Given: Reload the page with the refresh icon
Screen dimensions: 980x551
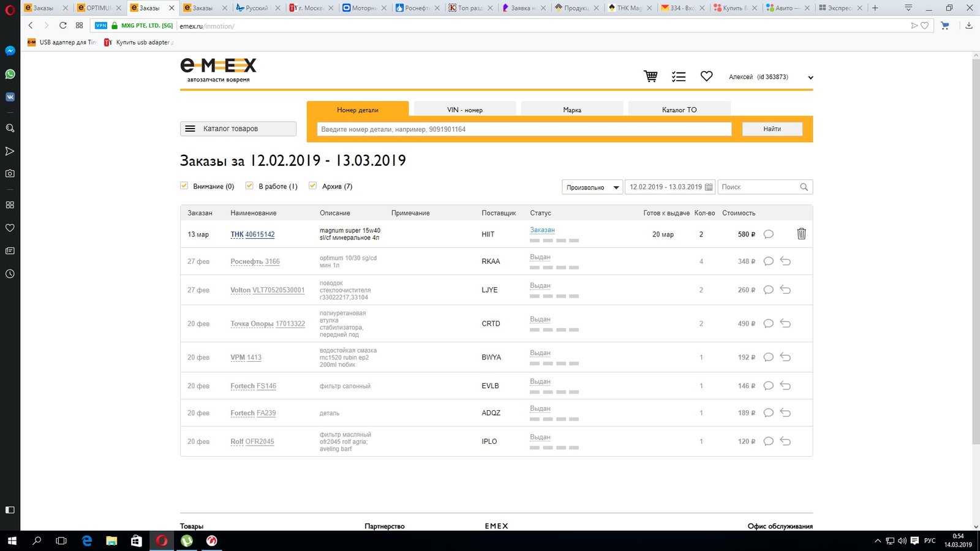Looking at the screenshot, I should pos(62,25).
